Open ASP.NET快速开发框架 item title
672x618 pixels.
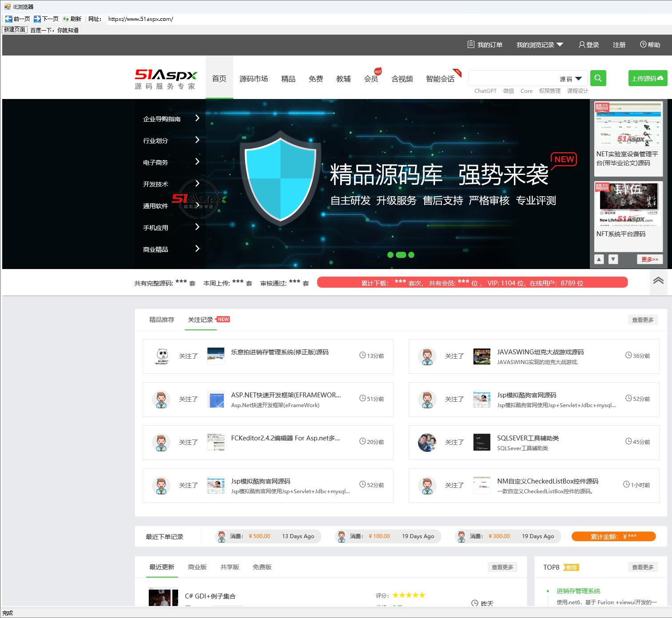[286, 395]
